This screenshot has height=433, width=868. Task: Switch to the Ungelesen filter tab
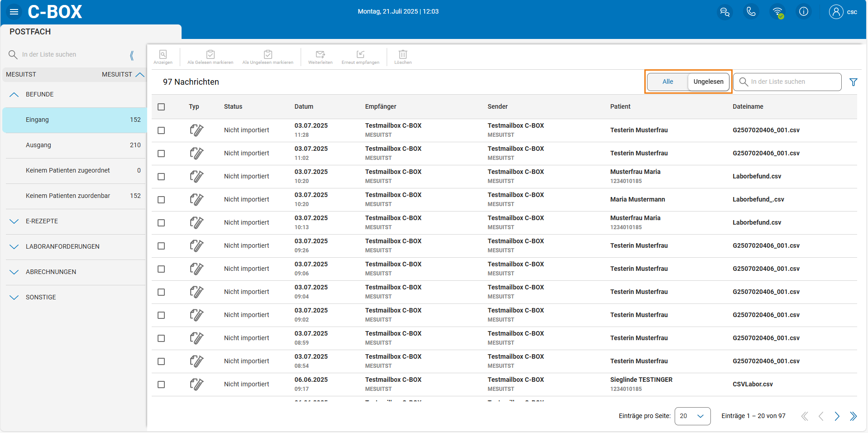708,82
